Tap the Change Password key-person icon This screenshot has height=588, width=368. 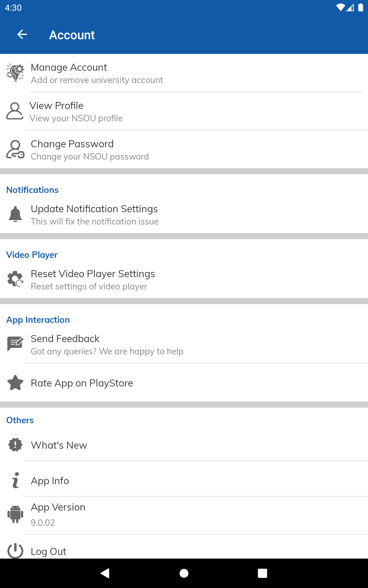(x=15, y=149)
